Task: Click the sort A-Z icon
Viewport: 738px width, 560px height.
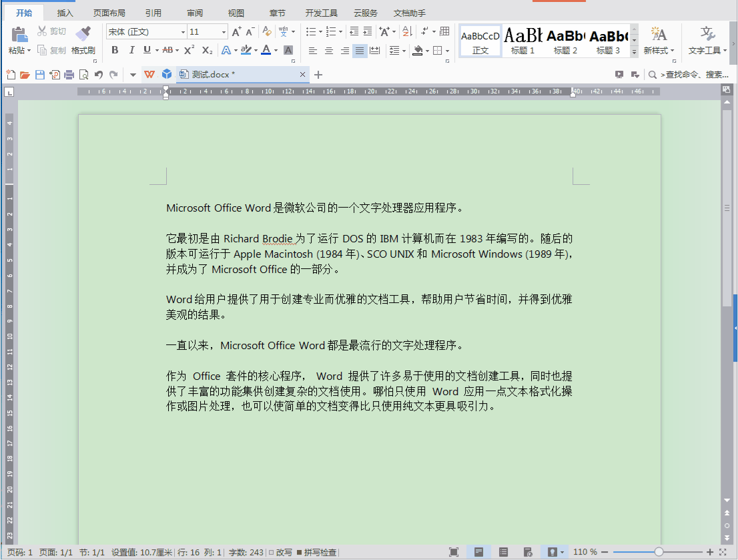Action: [408, 31]
